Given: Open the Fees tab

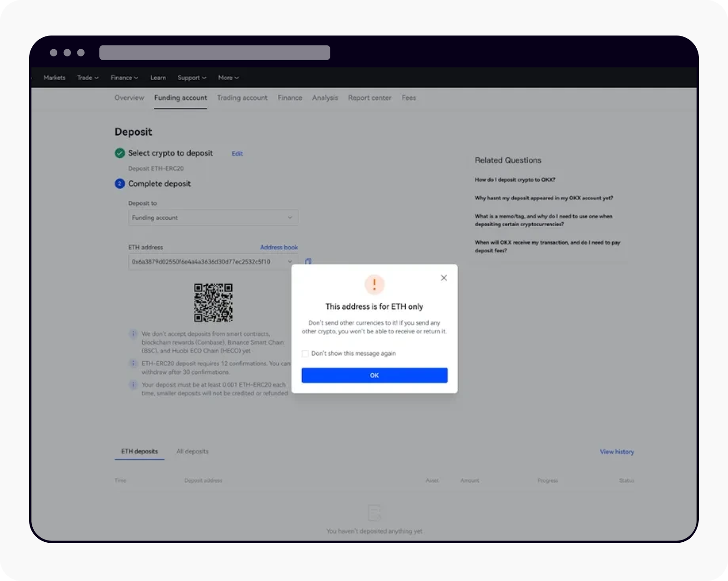Looking at the screenshot, I should click(x=409, y=98).
